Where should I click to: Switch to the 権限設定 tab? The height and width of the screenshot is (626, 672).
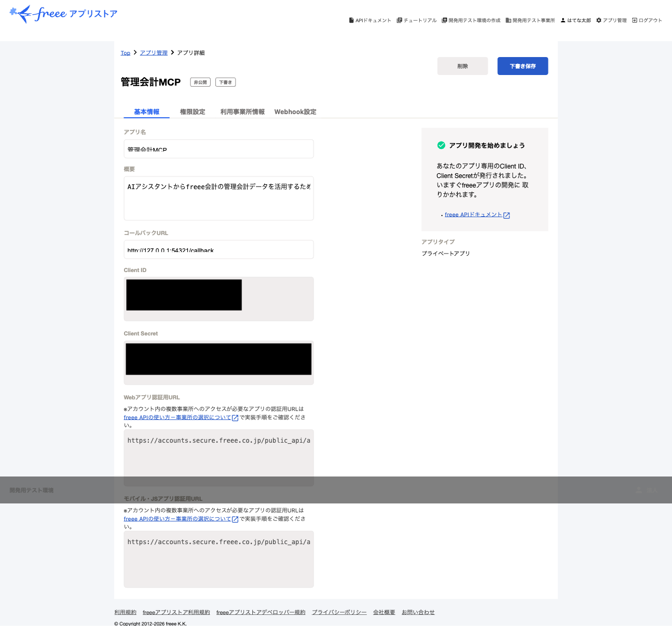(192, 111)
